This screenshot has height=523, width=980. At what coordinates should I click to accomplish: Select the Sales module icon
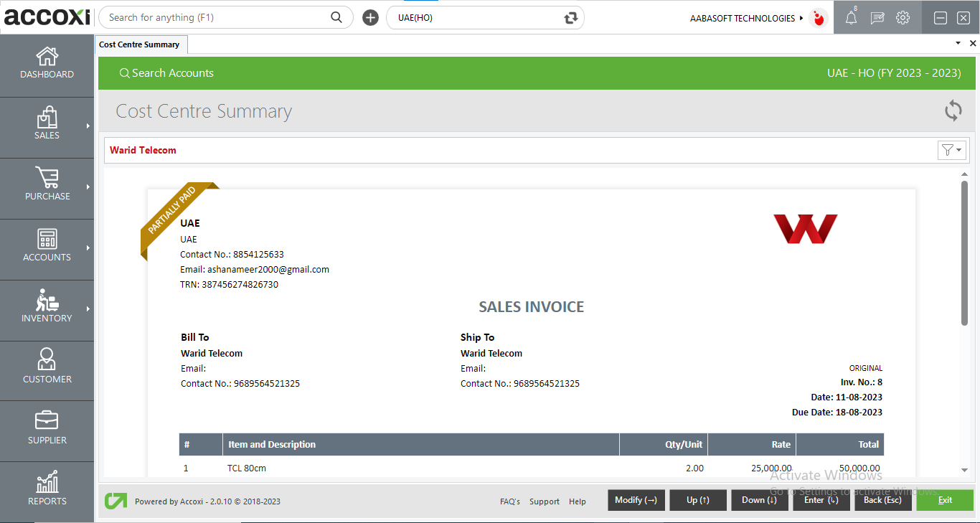point(47,126)
